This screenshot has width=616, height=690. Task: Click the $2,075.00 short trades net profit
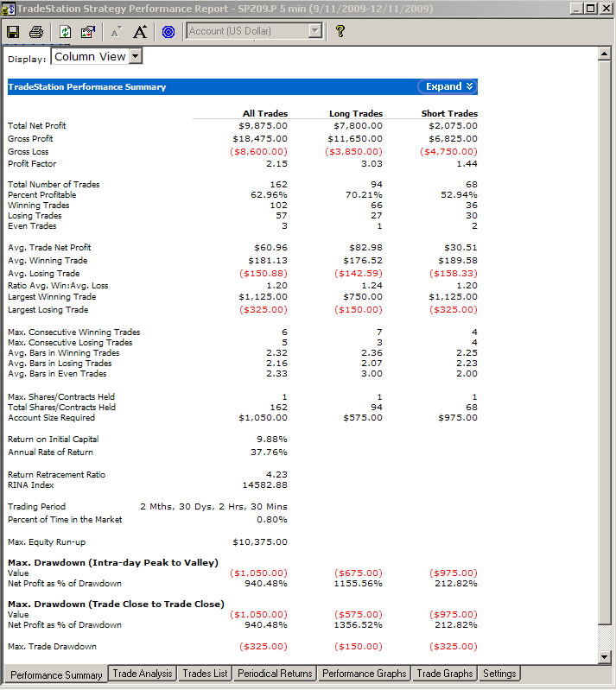[x=453, y=126]
